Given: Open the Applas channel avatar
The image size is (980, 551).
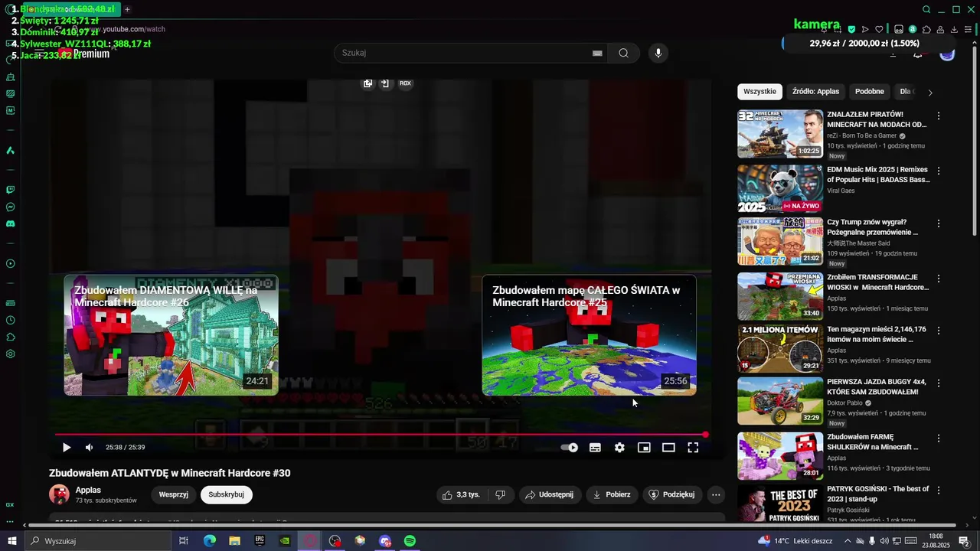Looking at the screenshot, I should pyautogui.click(x=59, y=494).
